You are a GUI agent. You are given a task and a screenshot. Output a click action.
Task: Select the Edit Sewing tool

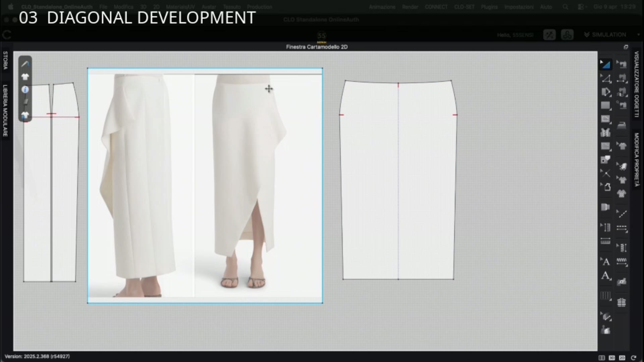point(622,64)
